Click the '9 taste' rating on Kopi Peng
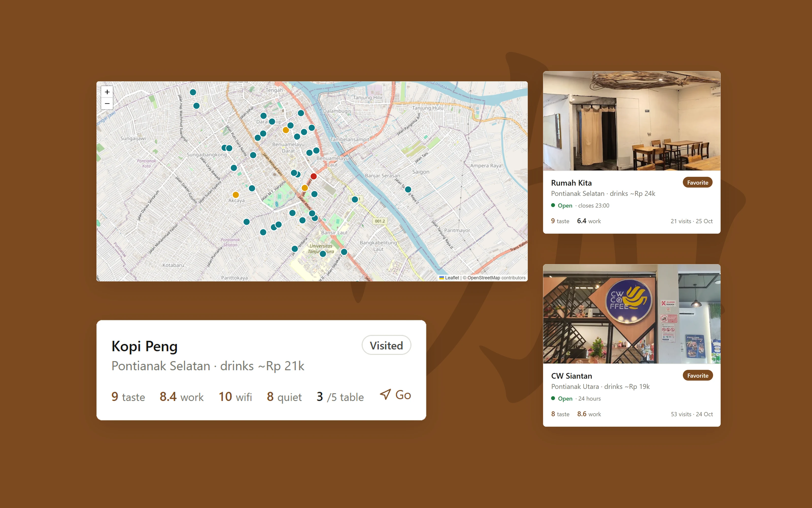 click(128, 397)
